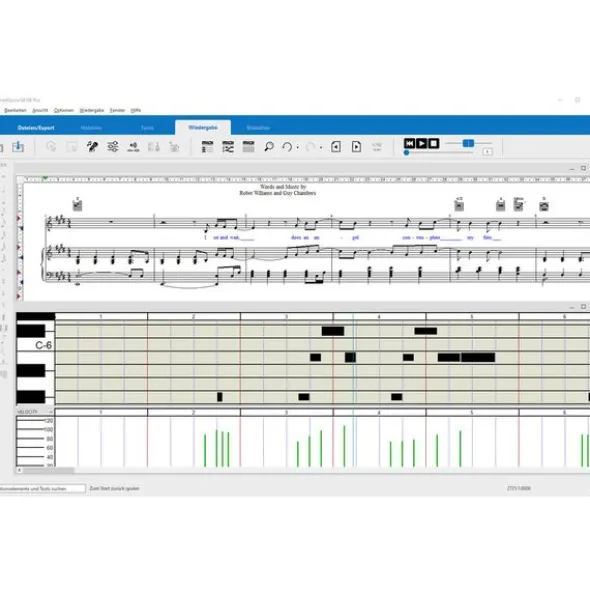Open the Optionen menu
This screenshot has height=591, width=590.
[x=63, y=110]
